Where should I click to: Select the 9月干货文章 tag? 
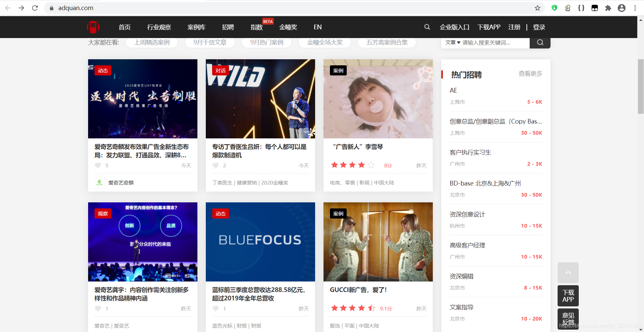(210, 42)
